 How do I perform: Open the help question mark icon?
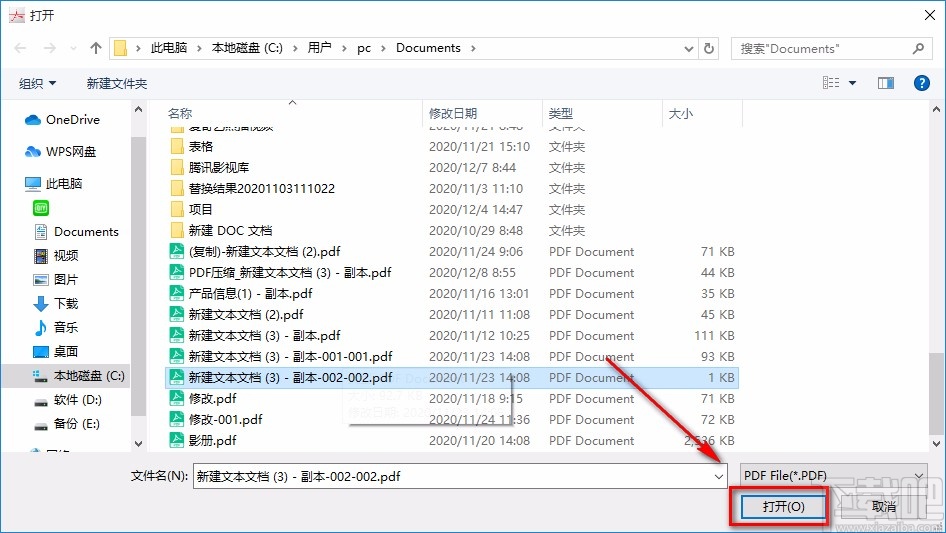point(921,83)
